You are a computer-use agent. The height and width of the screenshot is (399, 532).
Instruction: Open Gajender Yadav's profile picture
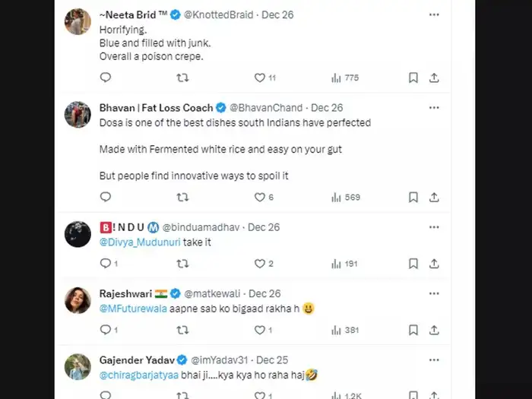78,366
